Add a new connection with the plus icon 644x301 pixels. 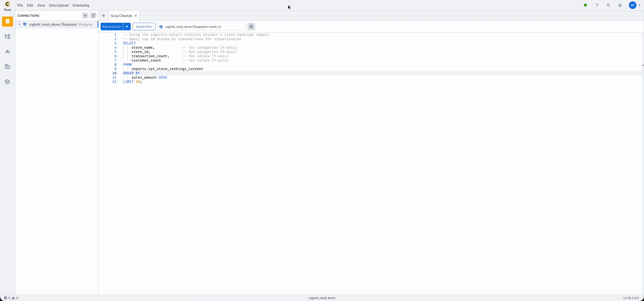click(x=85, y=15)
